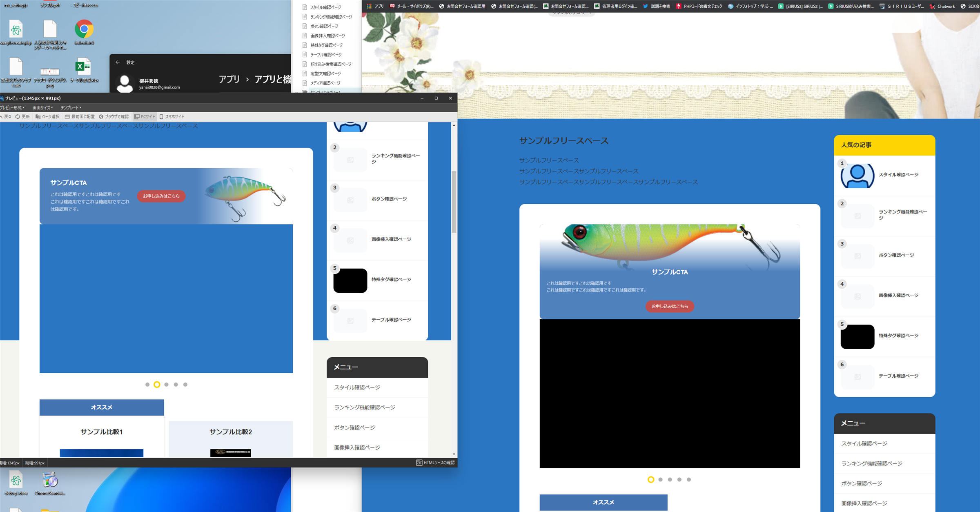
Task: Click the back arrow in the 設定 window
Action: [118, 62]
